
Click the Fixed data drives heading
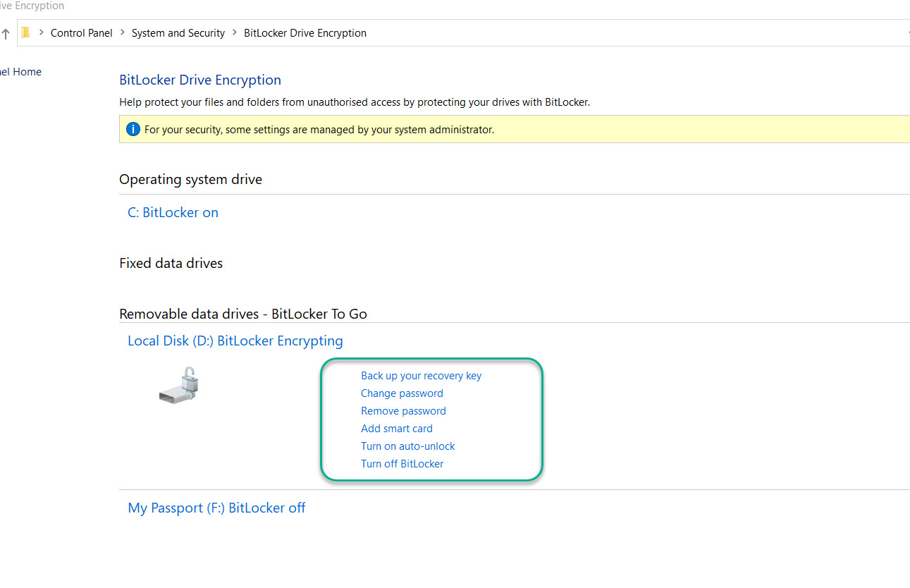pyautogui.click(x=171, y=263)
